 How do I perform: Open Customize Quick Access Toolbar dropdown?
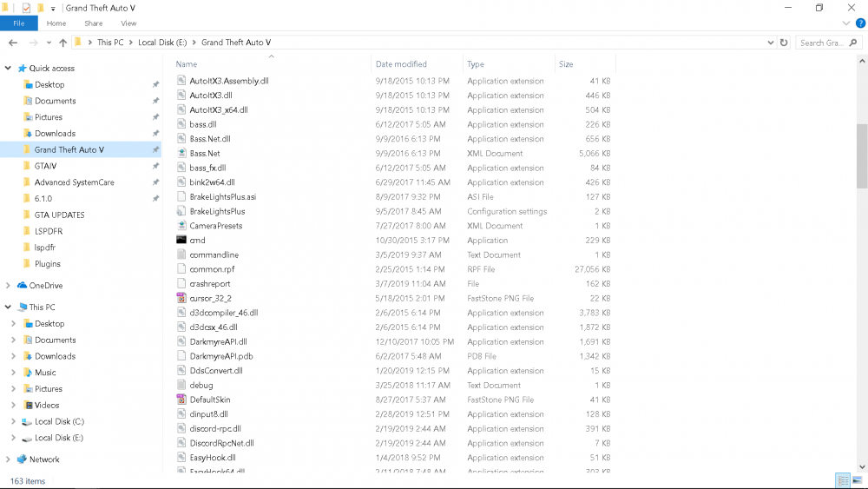click(x=53, y=9)
